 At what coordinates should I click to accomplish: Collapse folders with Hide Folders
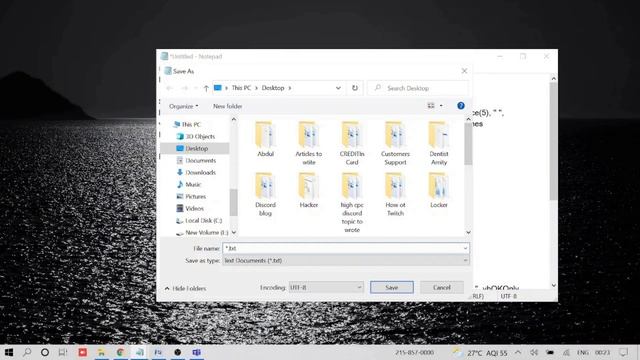(185, 289)
